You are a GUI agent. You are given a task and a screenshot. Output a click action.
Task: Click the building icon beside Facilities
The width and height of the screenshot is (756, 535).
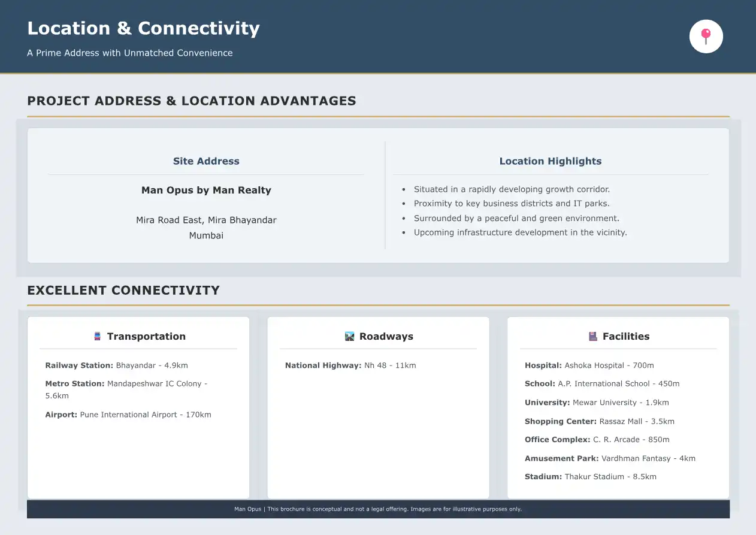coord(593,337)
